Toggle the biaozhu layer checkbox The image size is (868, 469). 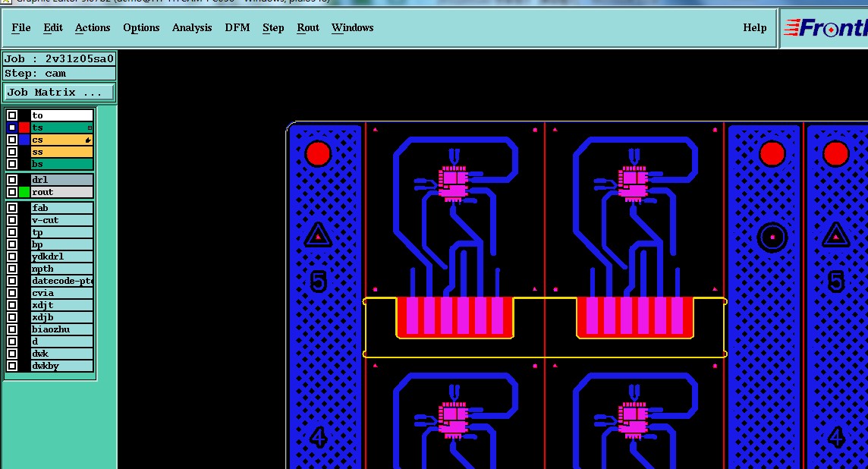(x=12, y=329)
